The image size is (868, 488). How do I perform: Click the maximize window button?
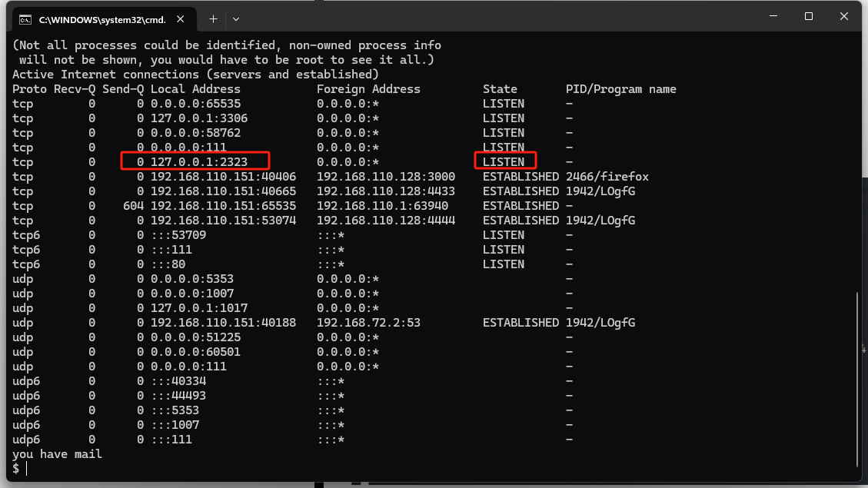(x=808, y=16)
